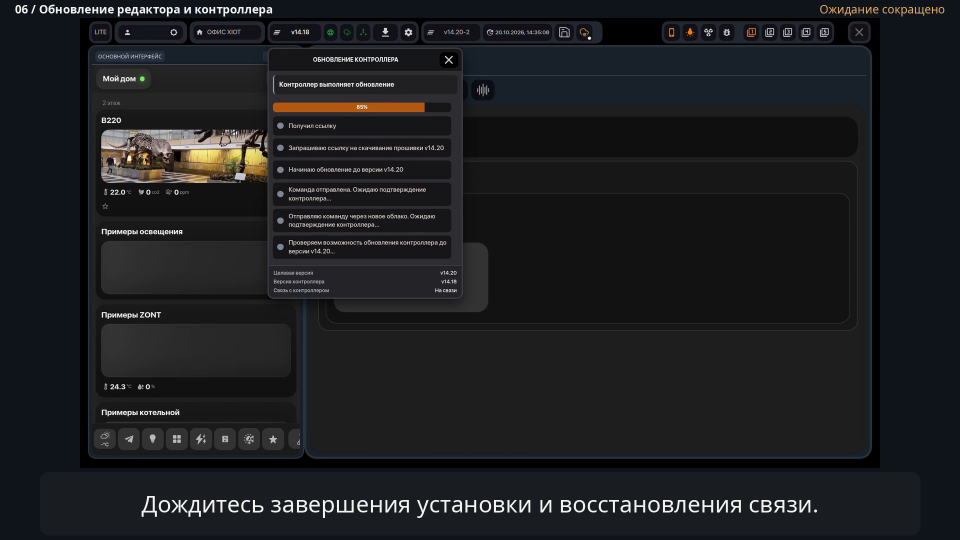Click the B-shaped block icon
This screenshot has height=540, width=960.
tap(225, 439)
